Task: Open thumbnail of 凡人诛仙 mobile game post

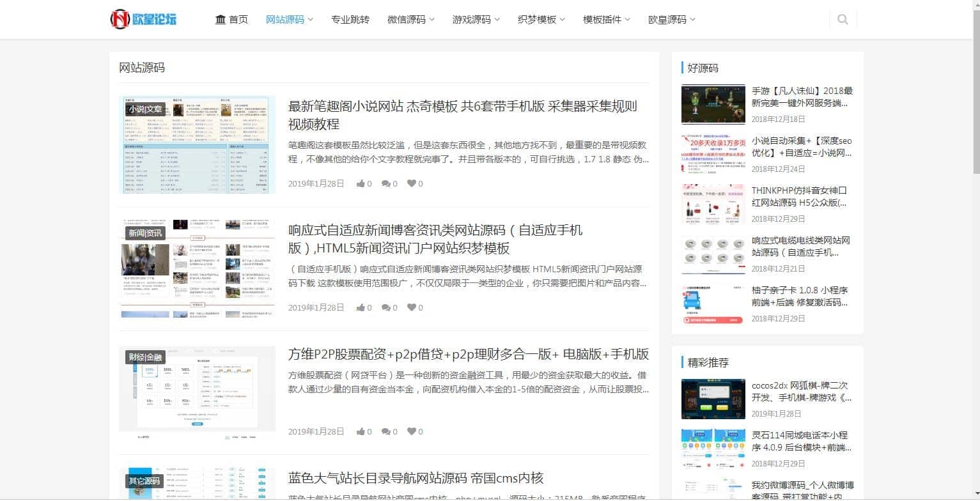Action: pyautogui.click(x=713, y=104)
